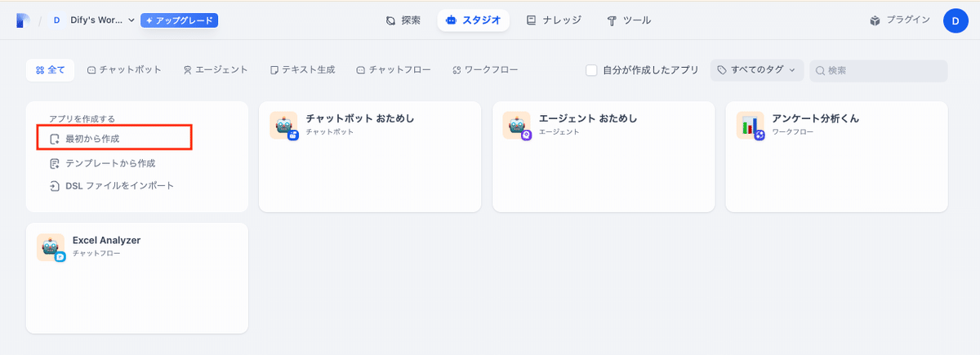Click the エージェント おためし robot icon

518,126
